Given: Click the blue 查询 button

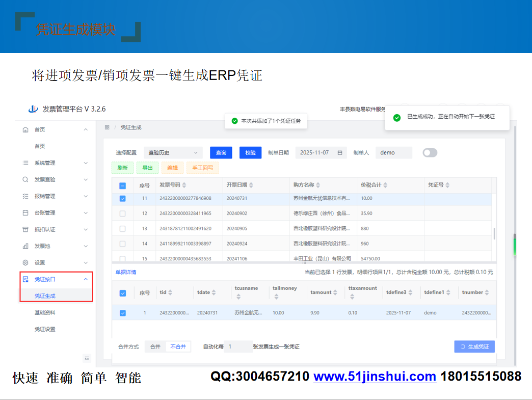Looking at the screenshot, I should [221, 153].
